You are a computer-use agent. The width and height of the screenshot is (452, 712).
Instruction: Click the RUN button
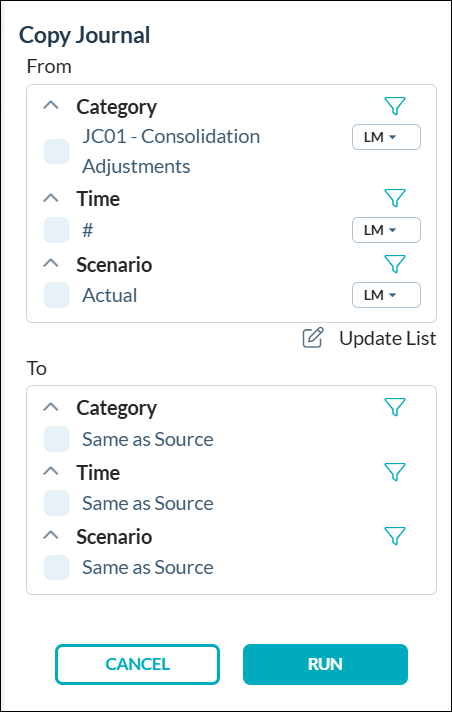[x=325, y=664]
